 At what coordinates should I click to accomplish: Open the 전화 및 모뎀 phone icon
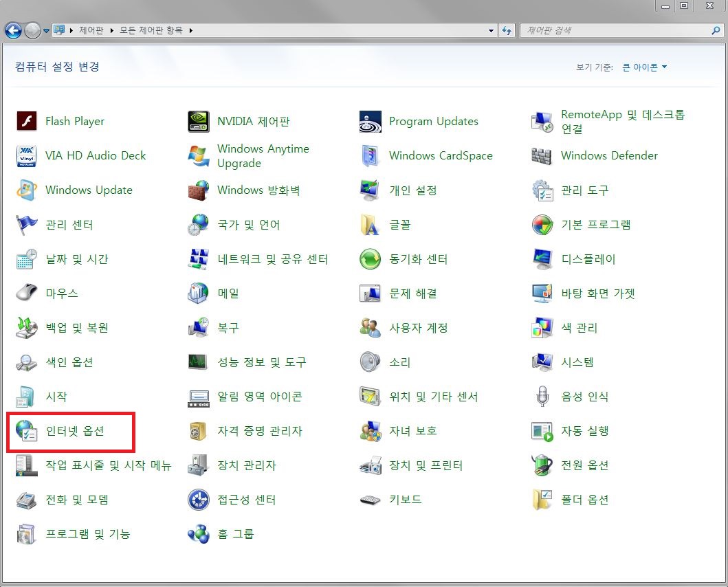pos(26,500)
